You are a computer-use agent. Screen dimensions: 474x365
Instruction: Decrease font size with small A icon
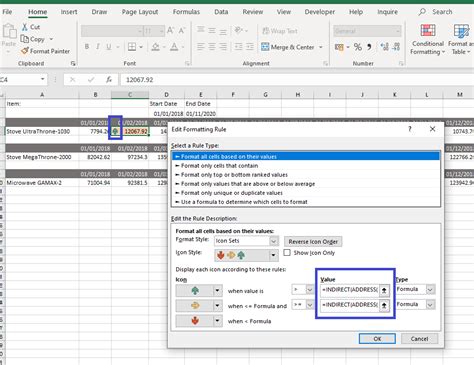point(182,31)
